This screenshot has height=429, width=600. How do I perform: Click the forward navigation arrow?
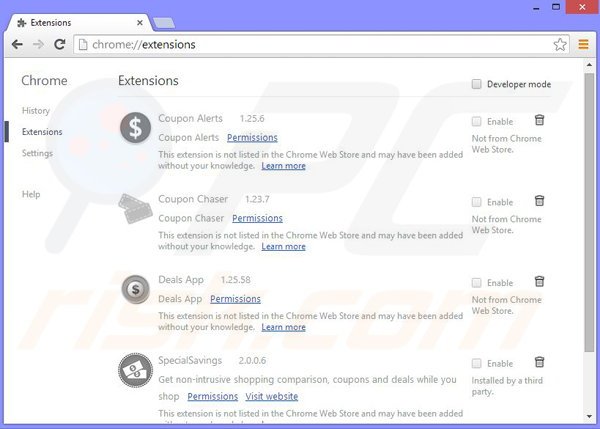tap(38, 45)
